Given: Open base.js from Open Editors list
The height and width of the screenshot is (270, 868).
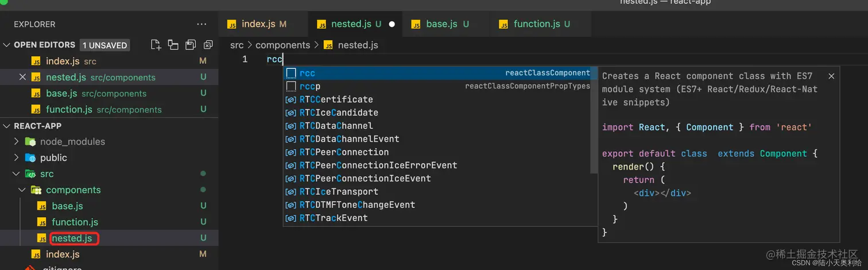Looking at the screenshot, I should 109,93.
